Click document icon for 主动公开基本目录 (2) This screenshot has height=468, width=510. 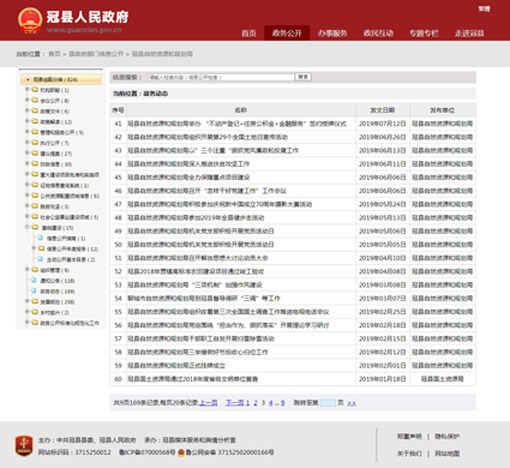40,259
